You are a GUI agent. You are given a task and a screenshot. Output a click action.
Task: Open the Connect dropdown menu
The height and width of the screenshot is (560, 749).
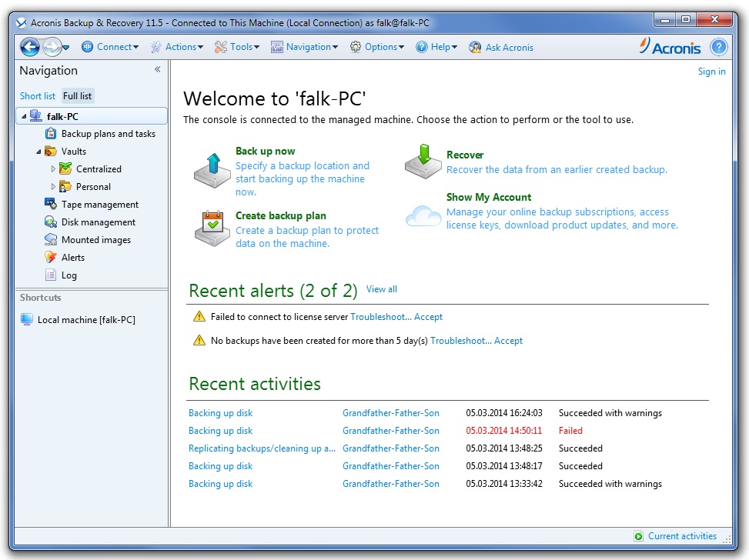(x=110, y=47)
